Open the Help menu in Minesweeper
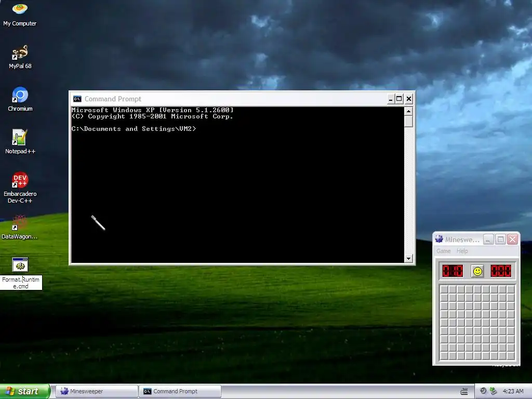This screenshot has width=532, height=399. (462, 251)
